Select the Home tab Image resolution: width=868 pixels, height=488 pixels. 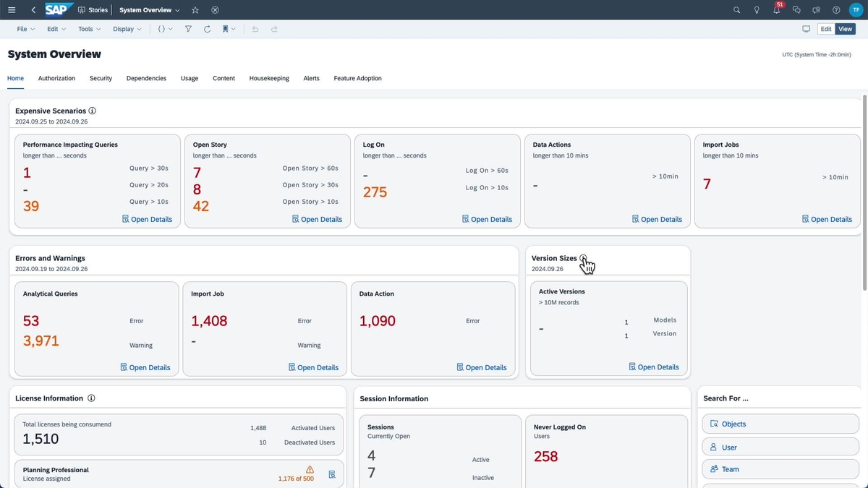[x=16, y=78]
